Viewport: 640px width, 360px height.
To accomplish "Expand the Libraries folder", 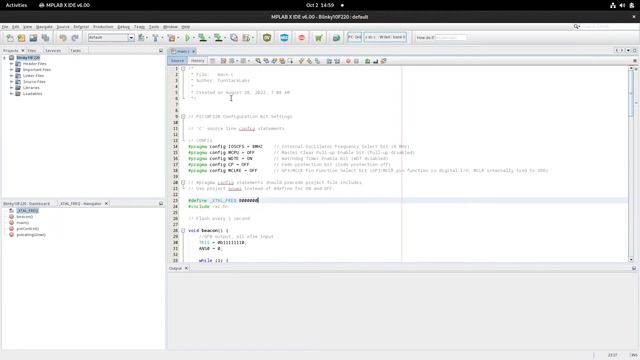I will click(x=11, y=88).
